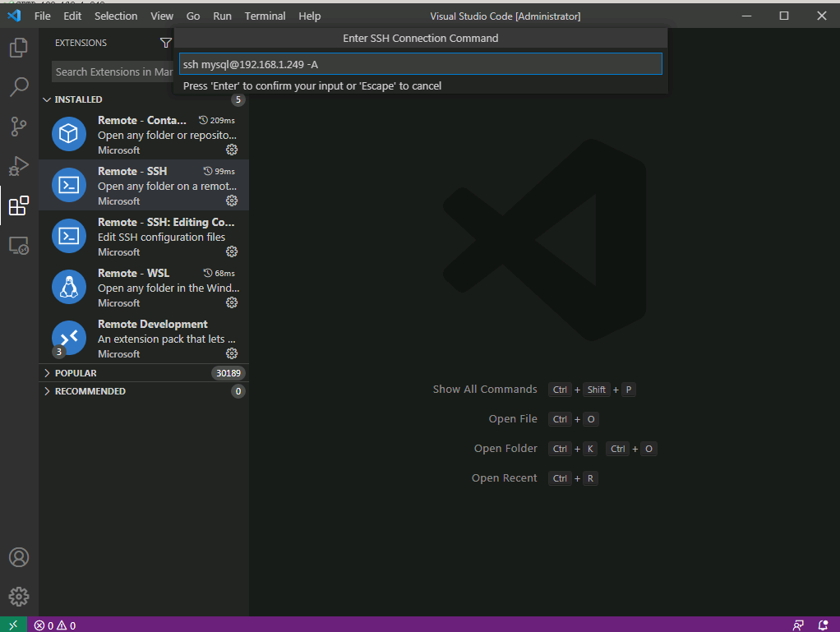Click the filter extensions funnel icon
The height and width of the screenshot is (632, 840).
click(166, 42)
